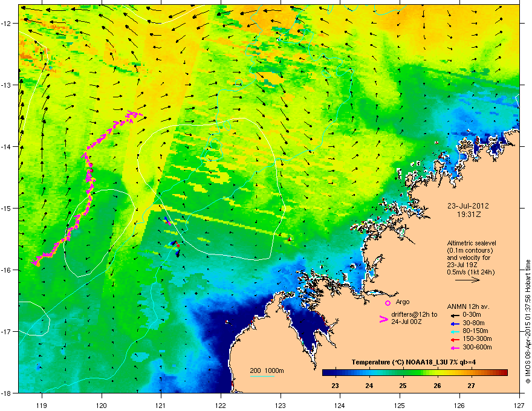
Task: Click the '80-150m' depth label
Action: point(475,331)
